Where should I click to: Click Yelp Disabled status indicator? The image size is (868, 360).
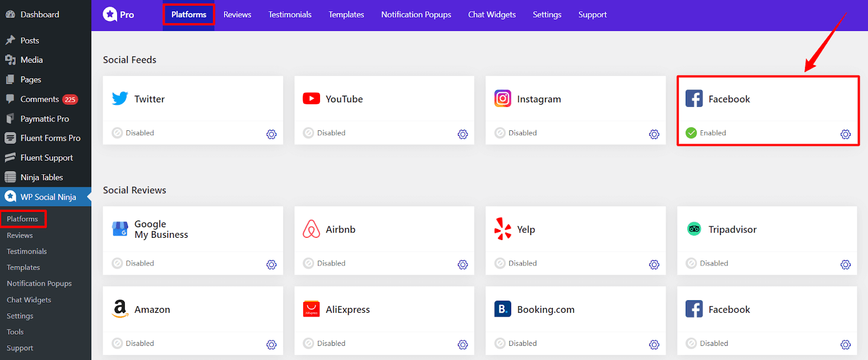point(516,263)
